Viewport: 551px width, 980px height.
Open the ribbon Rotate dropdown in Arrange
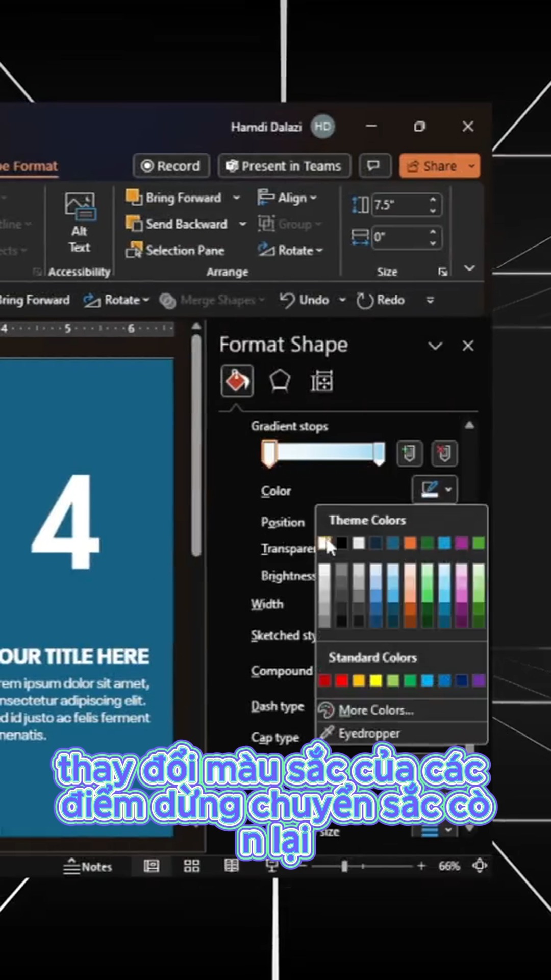pos(291,250)
